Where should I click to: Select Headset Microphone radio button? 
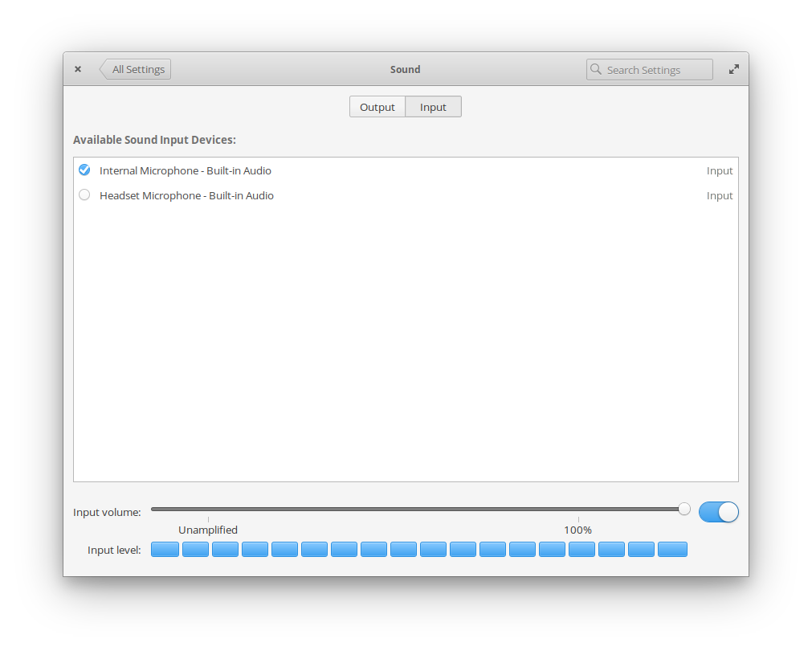[84, 194]
